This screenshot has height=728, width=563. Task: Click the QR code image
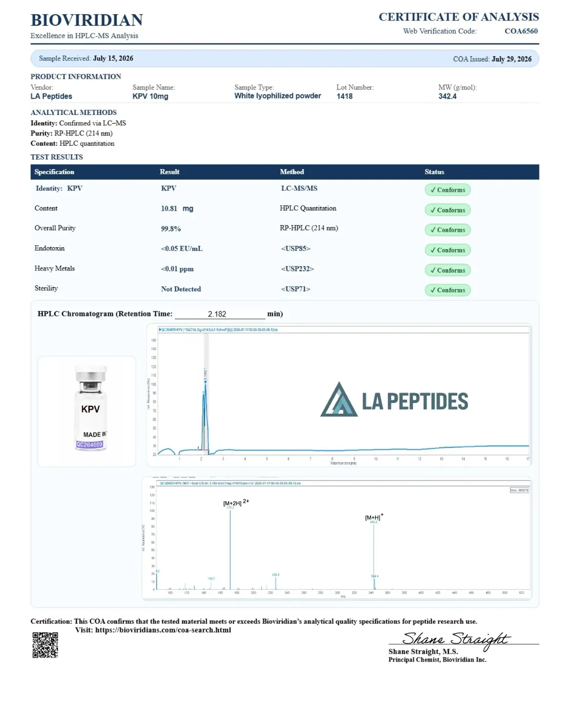(x=45, y=645)
